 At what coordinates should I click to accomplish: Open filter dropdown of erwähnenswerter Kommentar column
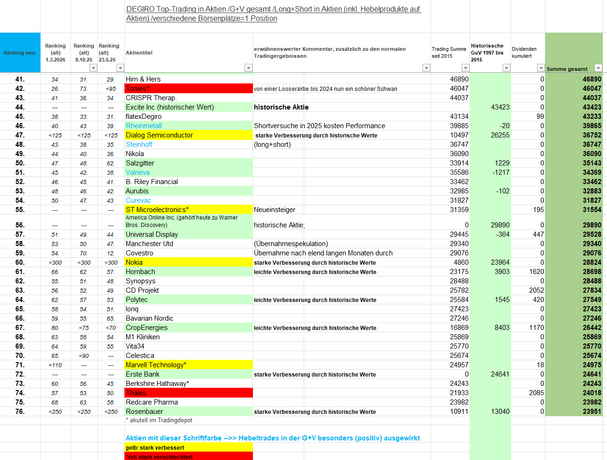pos(426,68)
